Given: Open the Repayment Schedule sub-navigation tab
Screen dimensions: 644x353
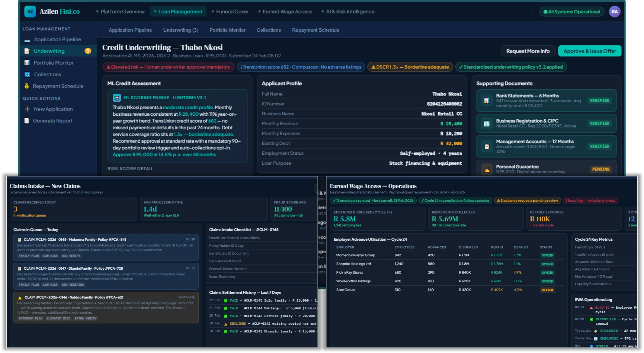Looking at the screenshot, I should [315, 30].
